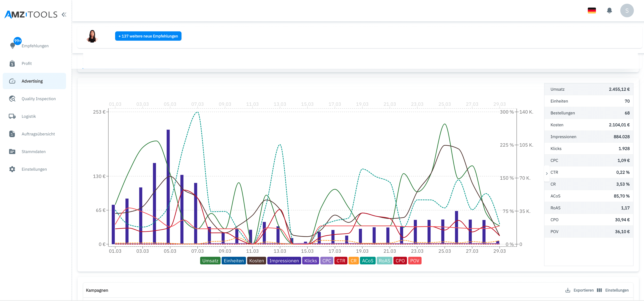
Task: Collapse the sidebar with double chevron
Action: pos(64,15)
